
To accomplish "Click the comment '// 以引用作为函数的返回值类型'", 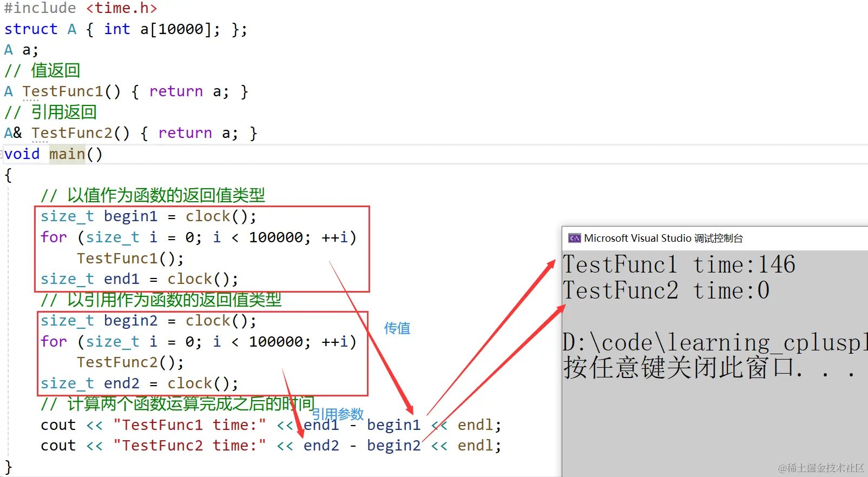I will click(x=161, y=300).
